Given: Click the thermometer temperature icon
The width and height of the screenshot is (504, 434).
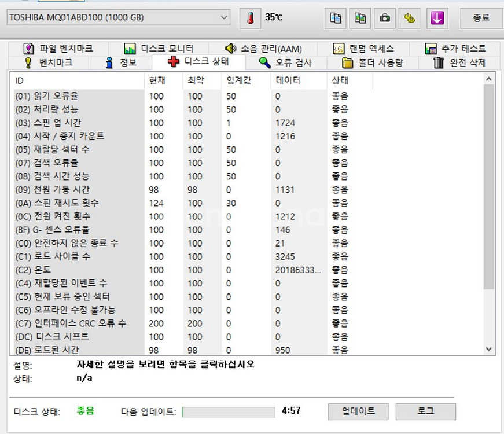Looking at the screenshot, I should pos(251,18).
